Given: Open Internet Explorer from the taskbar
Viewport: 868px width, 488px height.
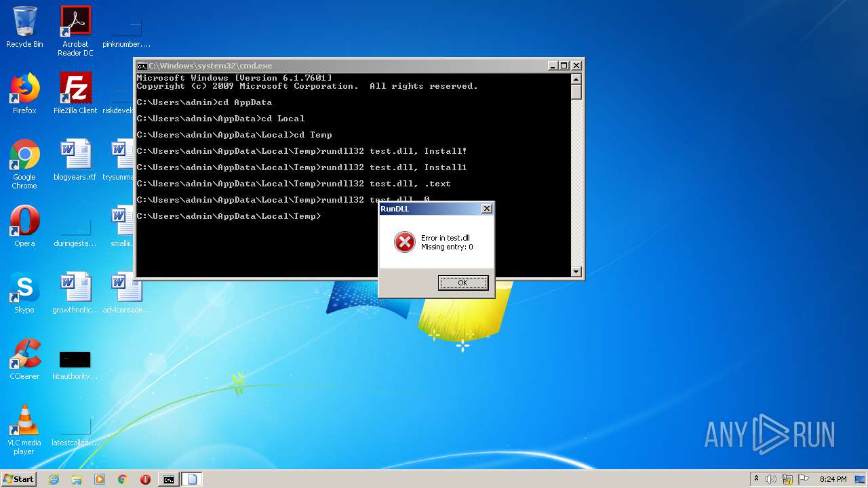Looking at the screenshot, I should (54, 479).
